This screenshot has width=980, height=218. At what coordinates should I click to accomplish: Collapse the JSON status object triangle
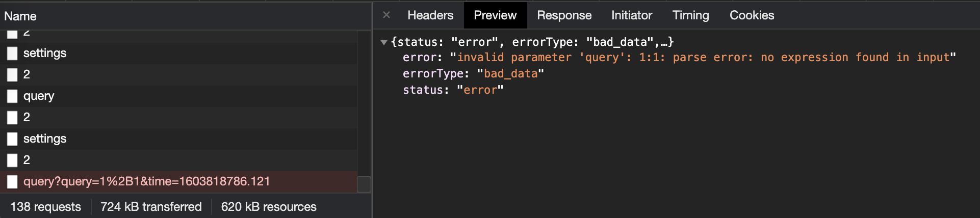pos(384,42)
